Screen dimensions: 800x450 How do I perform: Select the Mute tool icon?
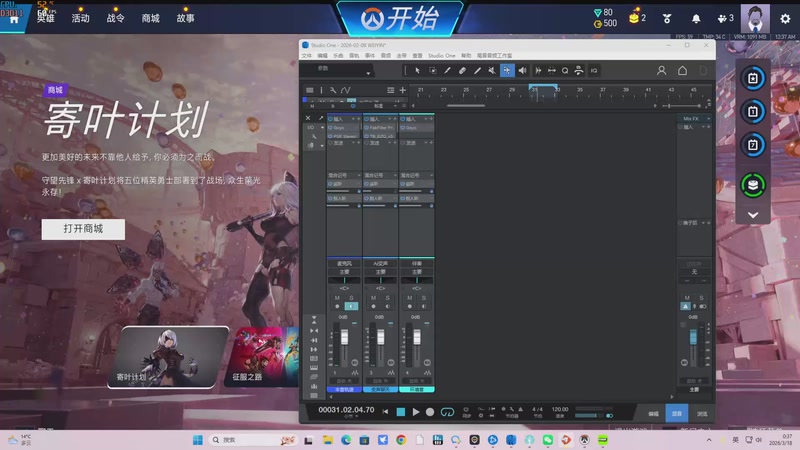point(492,71)
